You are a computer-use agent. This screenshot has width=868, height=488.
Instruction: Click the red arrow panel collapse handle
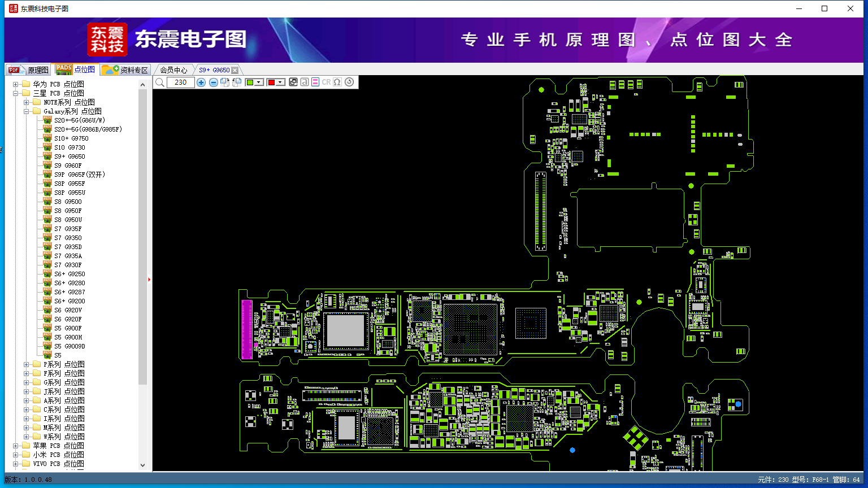coord(149,279)
